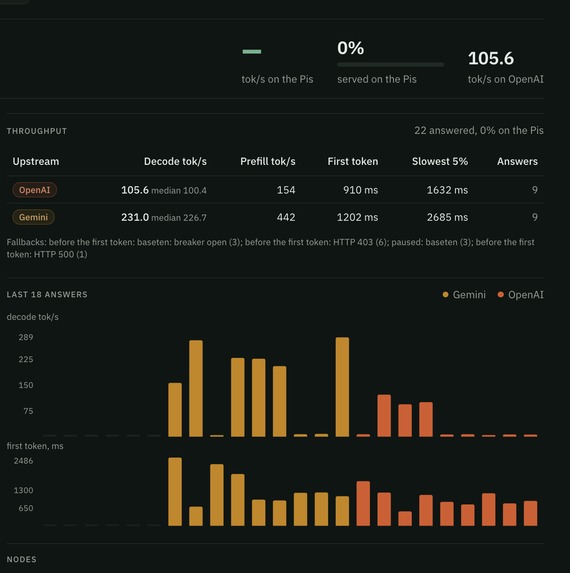Click the OpenAI legend dot

[501, 295]
